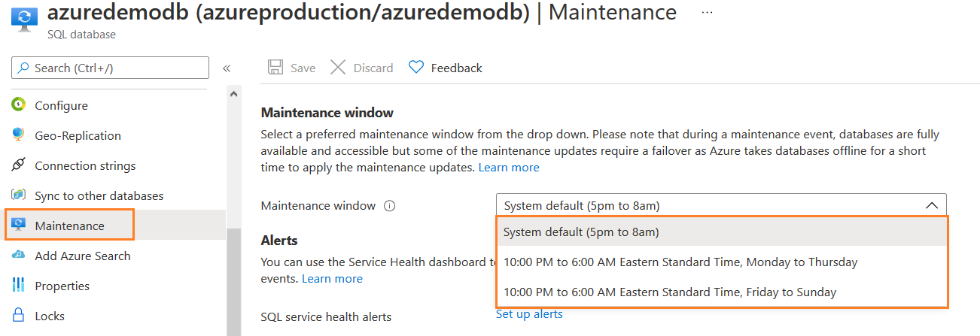Collapse the Maintenance window dropdown arrow
The width and height of the screenshot is (980, 336).
click(x=931, y=205)
